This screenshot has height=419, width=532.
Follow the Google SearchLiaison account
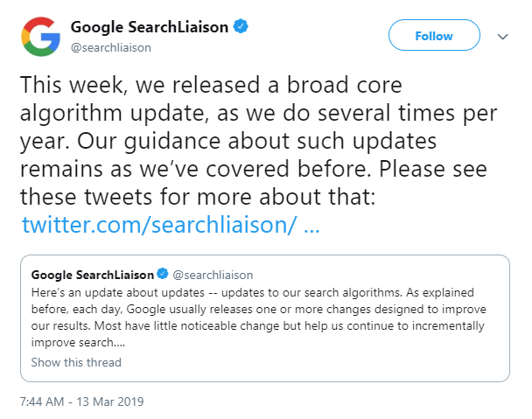pyautogui.click(x=435, y=36)
